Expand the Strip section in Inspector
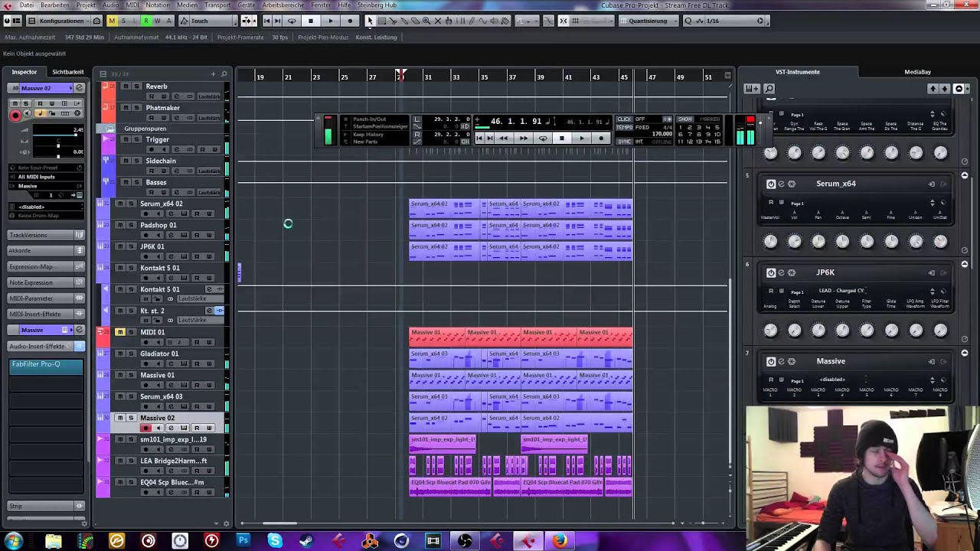 point(45,506)
